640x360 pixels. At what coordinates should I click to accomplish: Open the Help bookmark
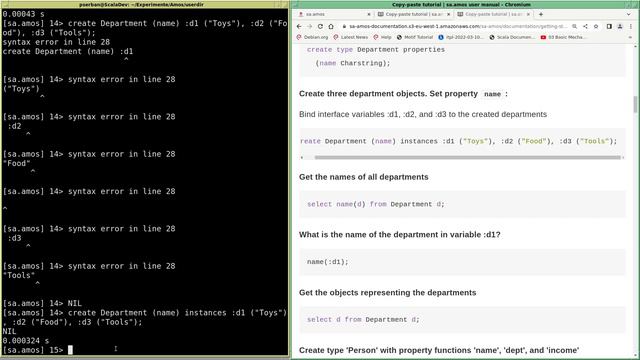click(382, 37)
